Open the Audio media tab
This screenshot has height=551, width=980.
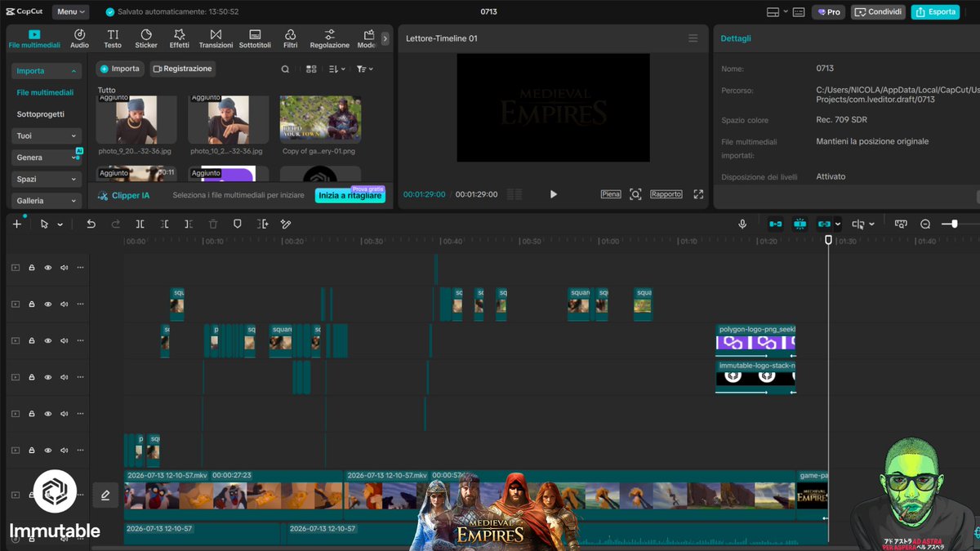pos(79,38)
